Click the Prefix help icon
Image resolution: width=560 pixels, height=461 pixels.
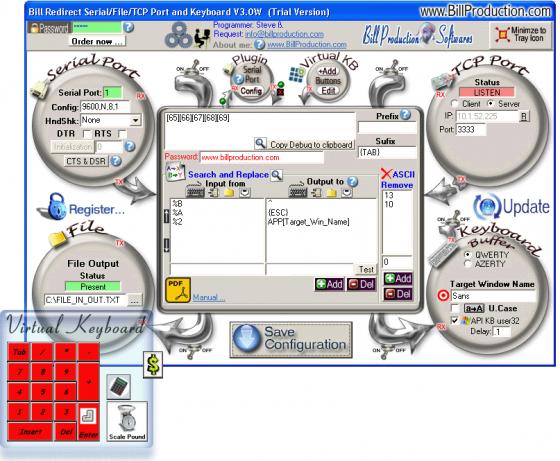click(405, 115)
